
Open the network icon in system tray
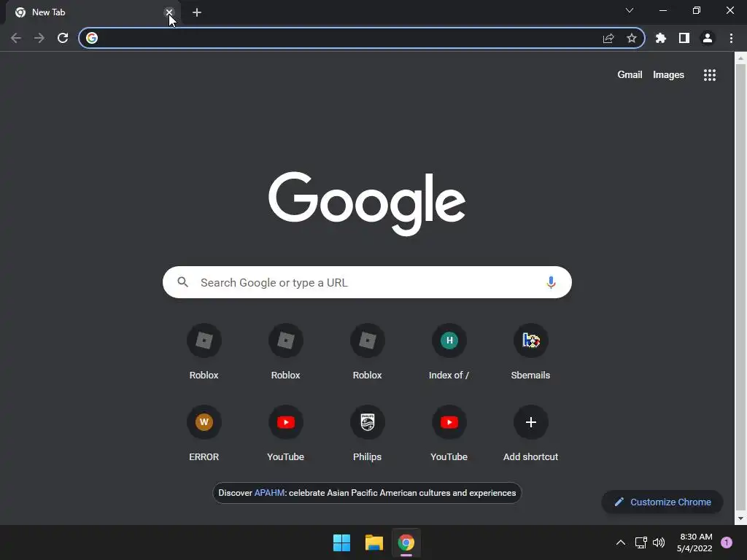pyautogui.click(x=640, y=542)
